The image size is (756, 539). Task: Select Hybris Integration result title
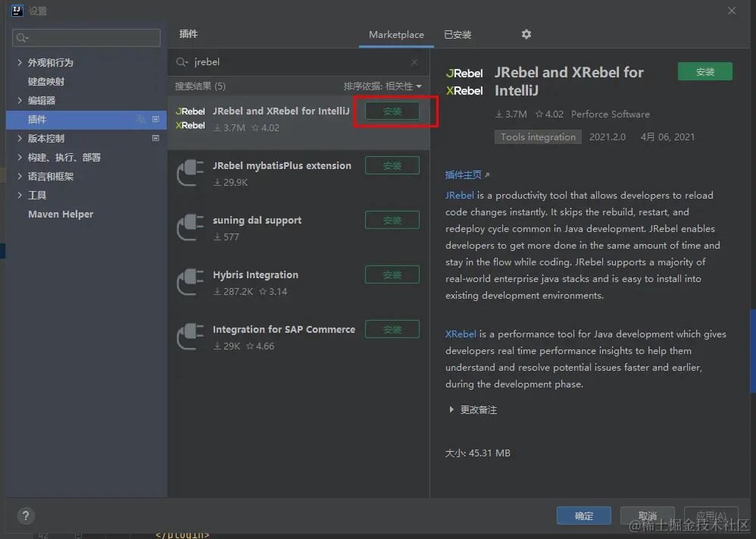click(255, 274)
